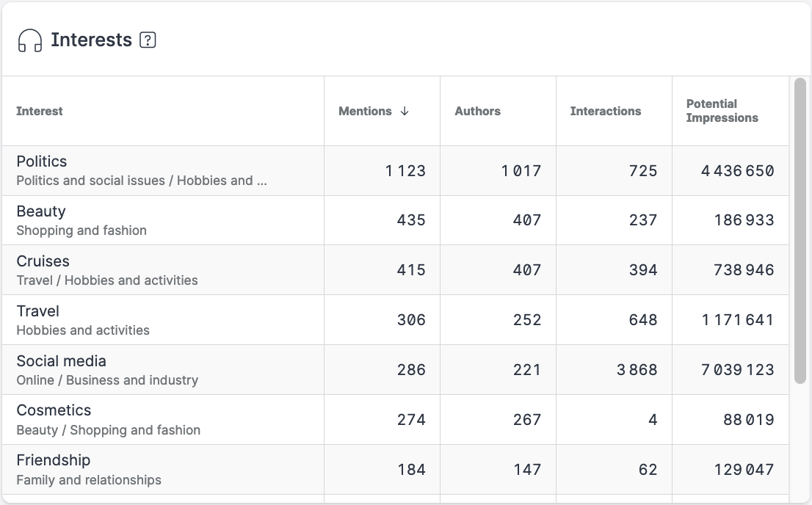The width and height of the screenshot is (812, 505).
Task: Click the Mentions sort descending arrow
Action: [x=405, y=111]
